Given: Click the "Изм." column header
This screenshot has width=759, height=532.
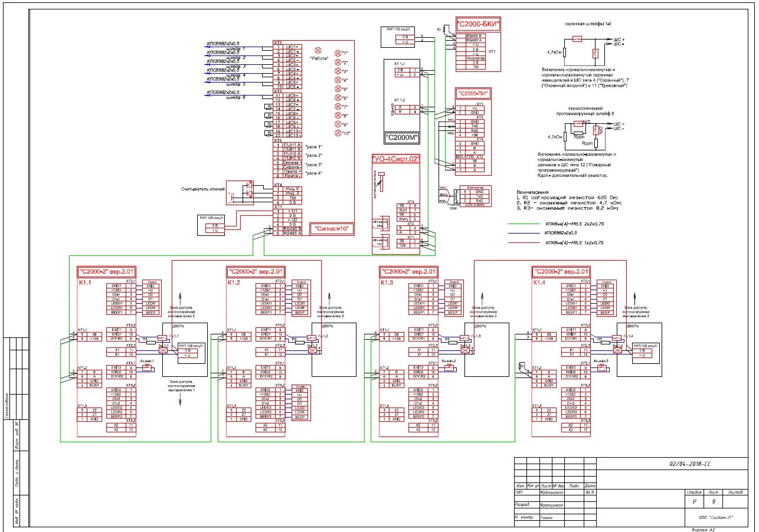Looking at the screenshot, I should (x=520, y=485).
